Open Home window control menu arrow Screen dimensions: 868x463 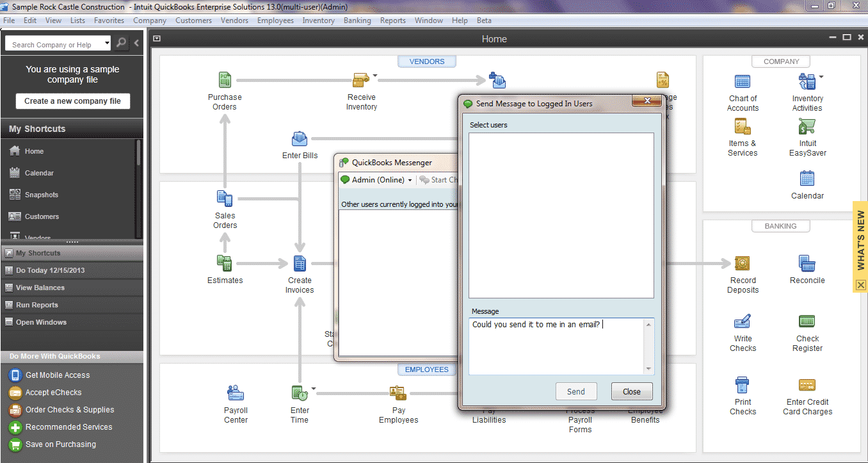[x=157, y=38]
